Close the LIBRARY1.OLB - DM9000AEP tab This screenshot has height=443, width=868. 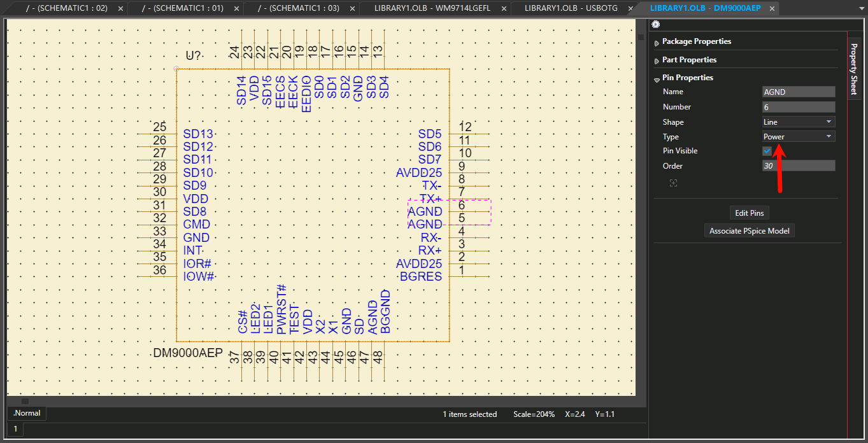(772, 8)
